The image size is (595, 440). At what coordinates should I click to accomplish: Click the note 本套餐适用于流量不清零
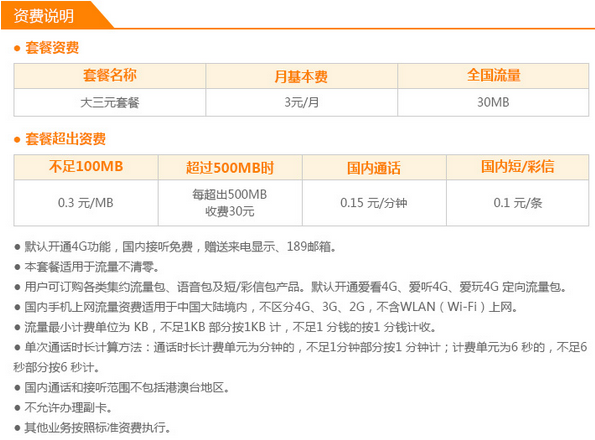click(92, 267)
